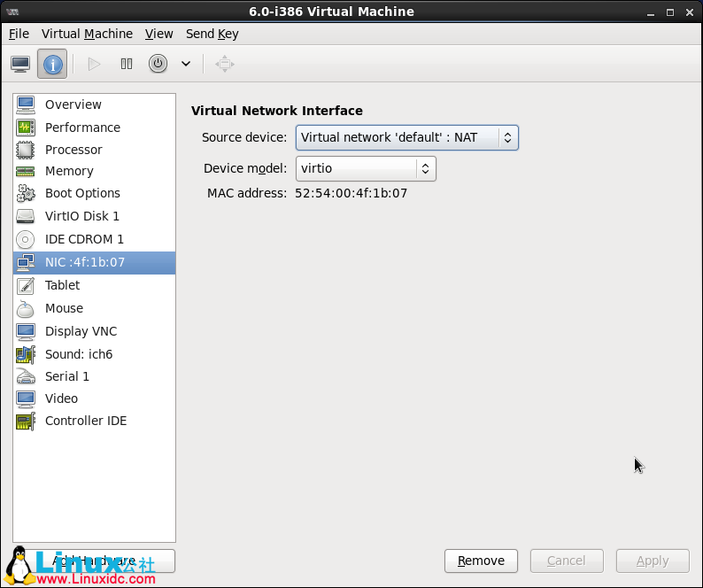
Task: Click the Controller IDE card icon
Action: tap(26, 422)
